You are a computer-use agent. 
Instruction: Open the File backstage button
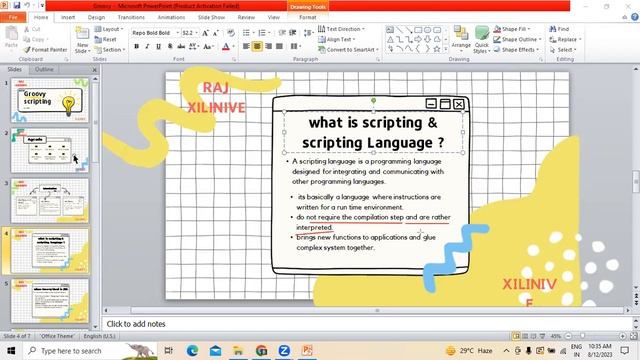[x=13, y=17]
